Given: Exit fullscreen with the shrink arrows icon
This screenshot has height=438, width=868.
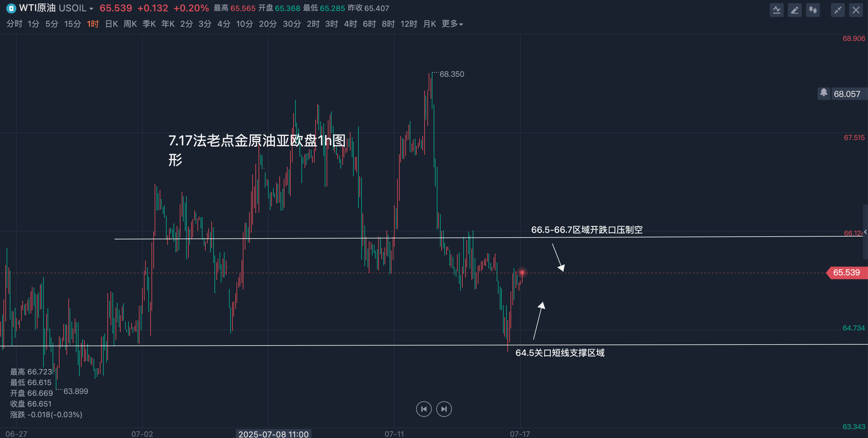Looking at the screenshot, I should pyautogui.click(x=838, y=10).
